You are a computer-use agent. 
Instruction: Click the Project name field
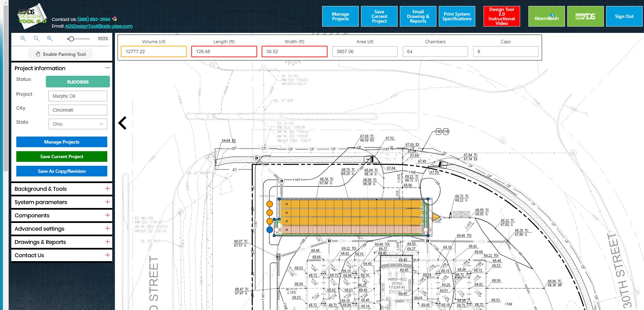78,96
